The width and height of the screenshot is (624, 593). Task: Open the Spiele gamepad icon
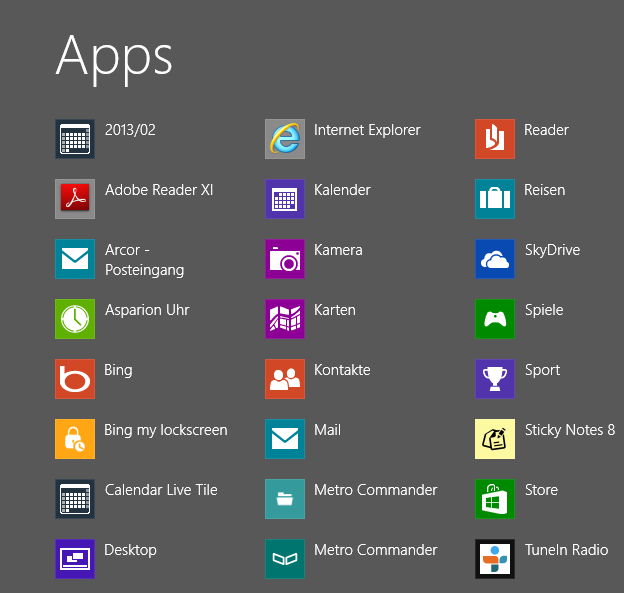pyautogui.click(x=495, y=319)
